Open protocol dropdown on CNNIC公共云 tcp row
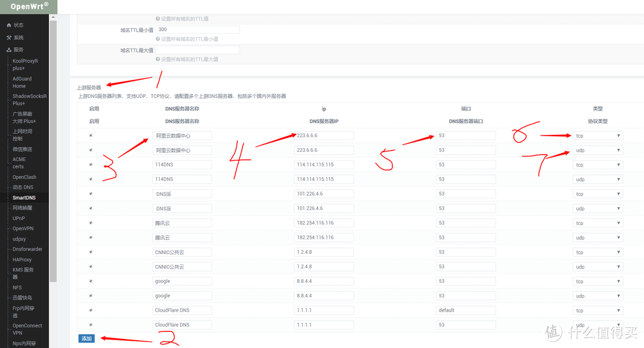The image size is (644, 348). [598, 252]
